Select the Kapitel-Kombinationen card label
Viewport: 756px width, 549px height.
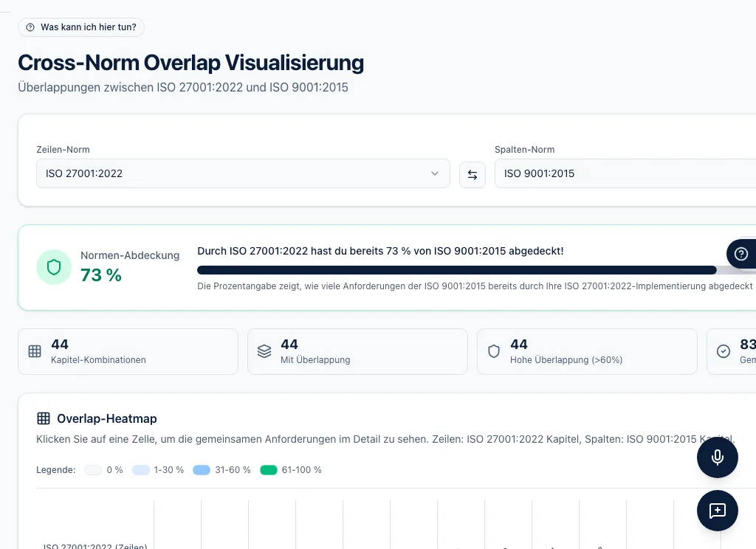pyautogui.click(x=98, y=359)
